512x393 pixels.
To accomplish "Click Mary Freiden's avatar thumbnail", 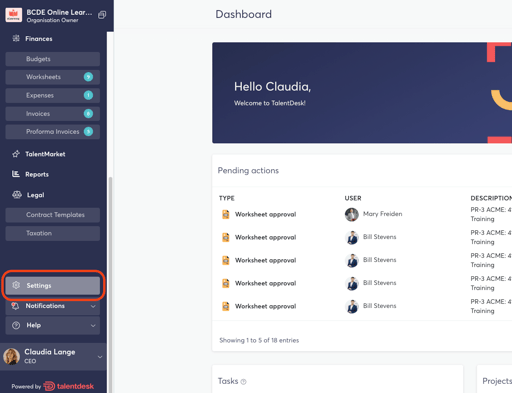I will coord(352,214).
